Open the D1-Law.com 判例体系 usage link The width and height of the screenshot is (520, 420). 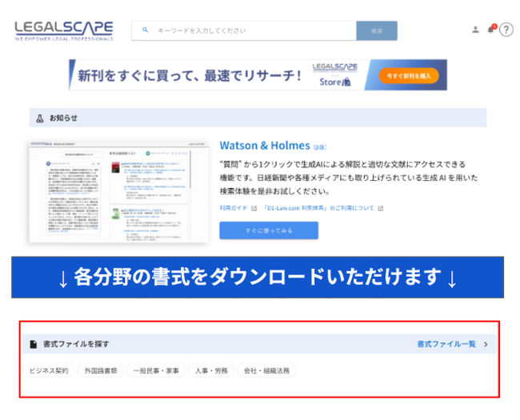pos(318,208)
